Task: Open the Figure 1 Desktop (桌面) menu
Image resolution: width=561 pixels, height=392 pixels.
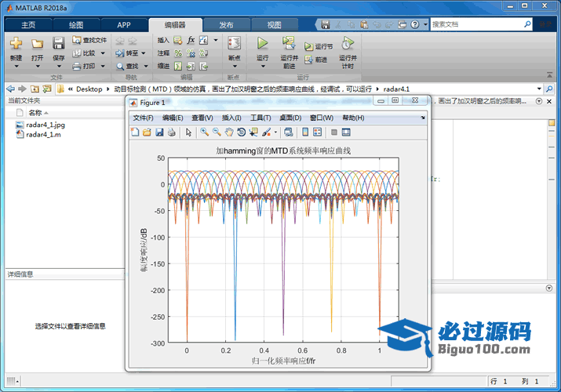Action: tap(290, 118)
